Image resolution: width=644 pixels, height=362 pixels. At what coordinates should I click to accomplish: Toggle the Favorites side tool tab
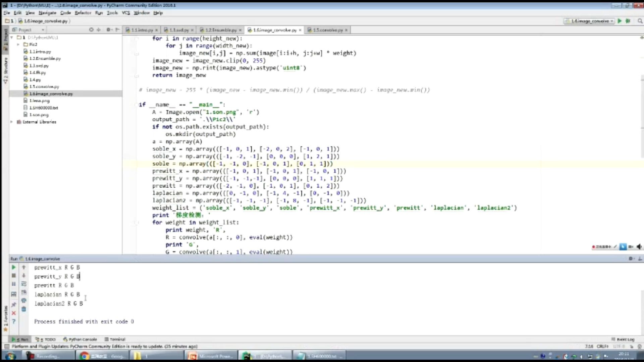pos(5,318)
